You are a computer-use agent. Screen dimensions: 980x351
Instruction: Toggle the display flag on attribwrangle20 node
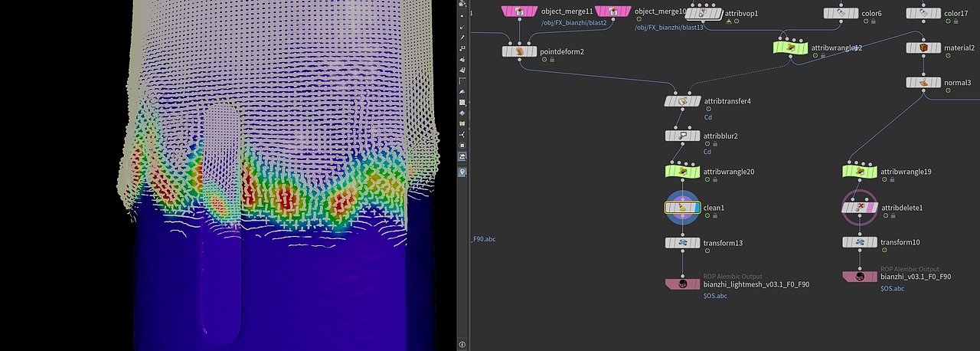point(696,172)
